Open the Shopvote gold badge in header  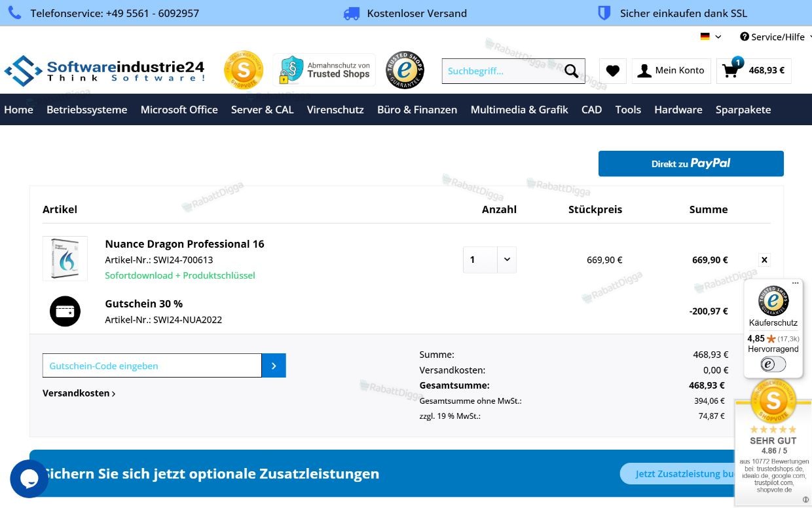244,70
